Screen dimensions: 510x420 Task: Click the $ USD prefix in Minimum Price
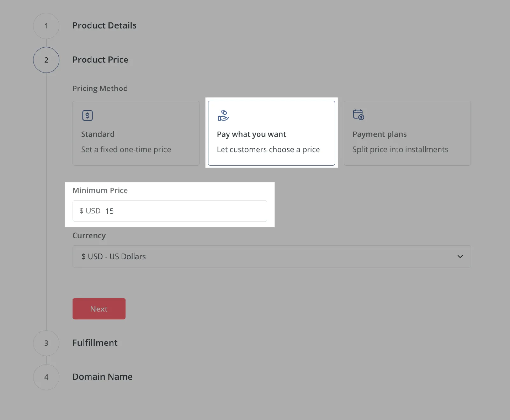click(90, 211)
